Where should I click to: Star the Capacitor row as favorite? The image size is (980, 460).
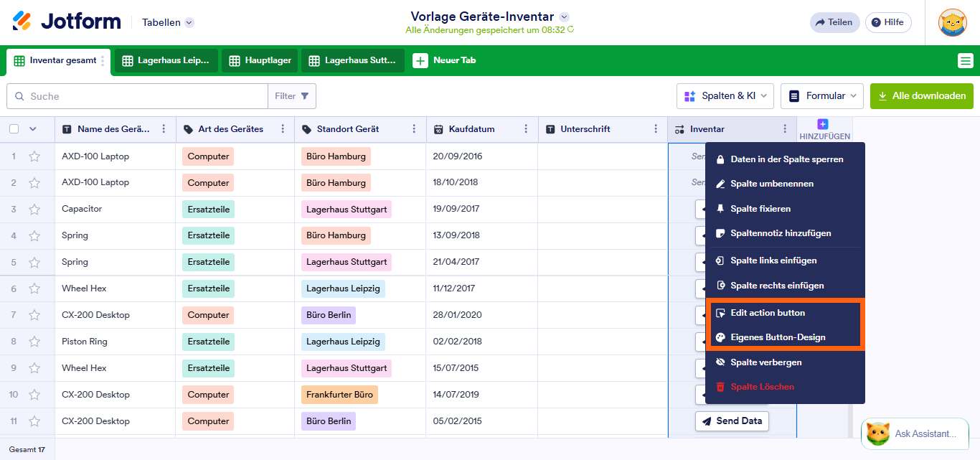coord(34,209)
